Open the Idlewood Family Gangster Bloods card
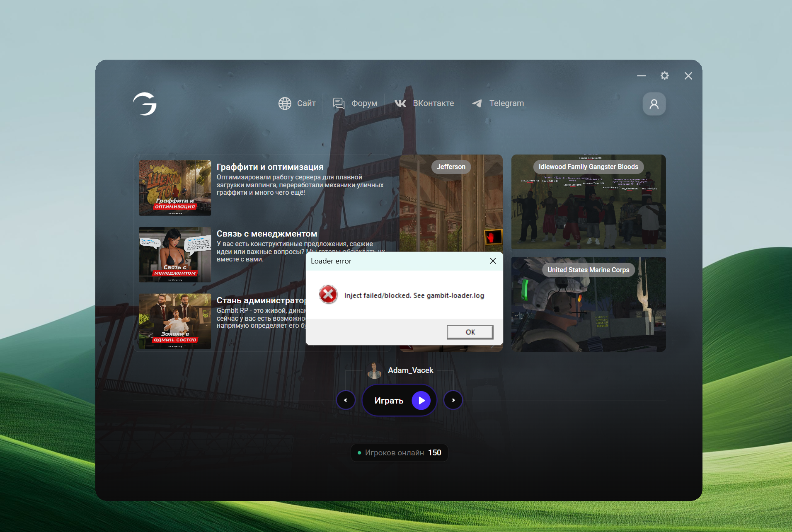 [589, 202]
